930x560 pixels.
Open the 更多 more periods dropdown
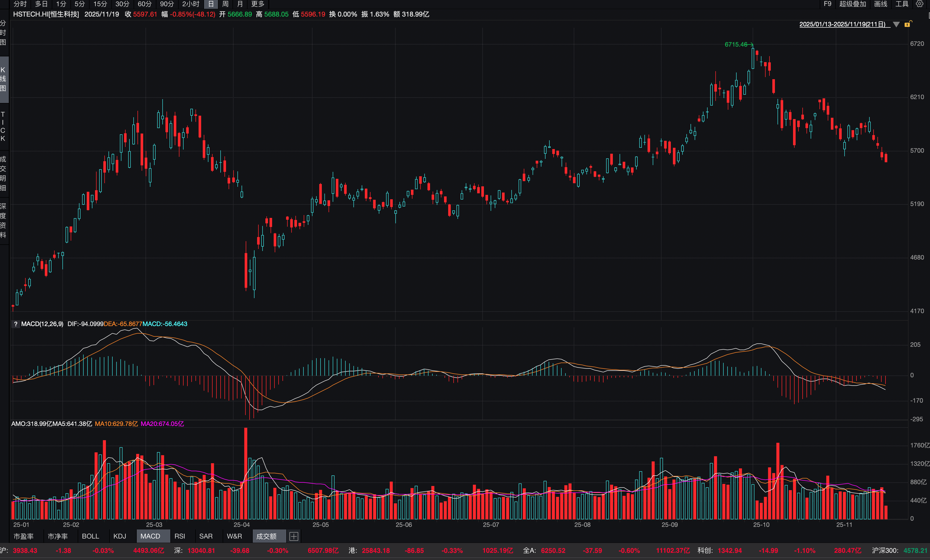pyautogui.click(x=258, y=4)
